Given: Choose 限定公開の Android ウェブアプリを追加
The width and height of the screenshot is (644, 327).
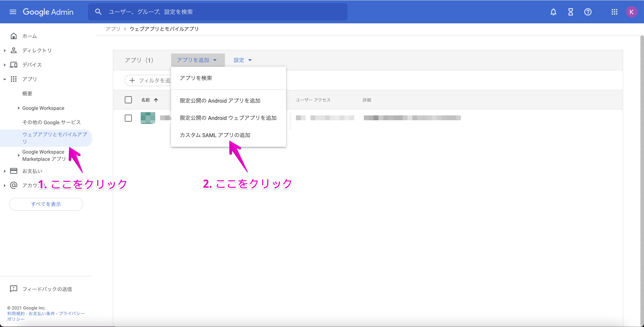Looking at the screenshot, I should [x=229, y=118].
